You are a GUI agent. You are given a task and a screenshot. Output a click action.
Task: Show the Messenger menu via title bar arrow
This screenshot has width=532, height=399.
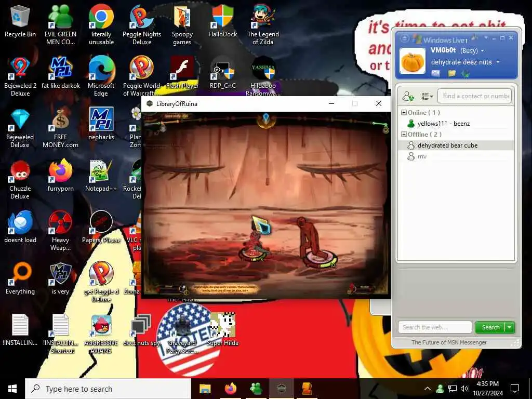486,37
